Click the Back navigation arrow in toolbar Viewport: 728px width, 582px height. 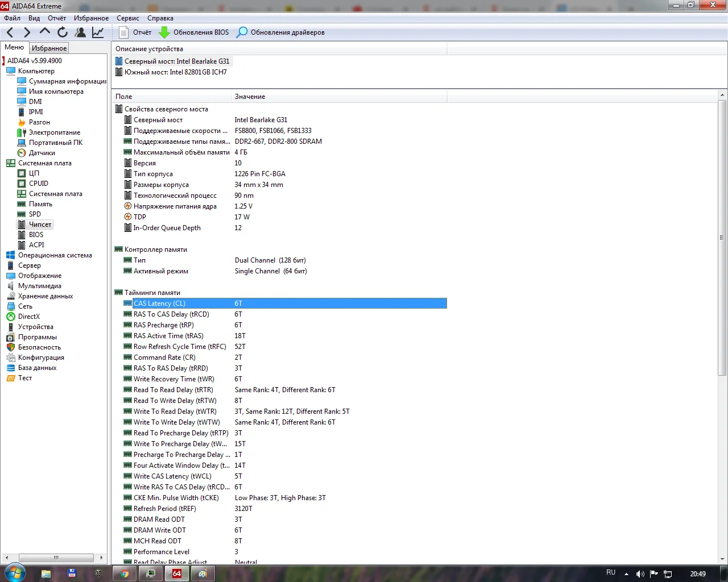point(10,32)
